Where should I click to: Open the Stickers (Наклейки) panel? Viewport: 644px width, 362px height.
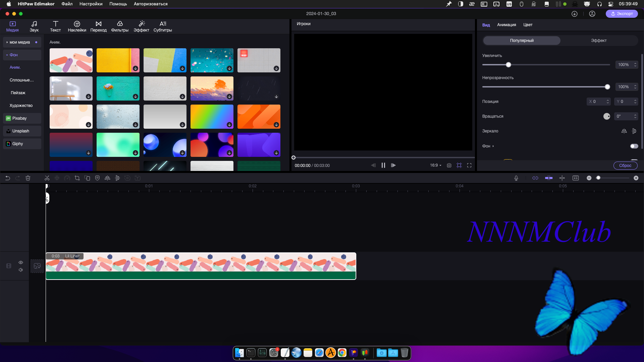(77, 26)
